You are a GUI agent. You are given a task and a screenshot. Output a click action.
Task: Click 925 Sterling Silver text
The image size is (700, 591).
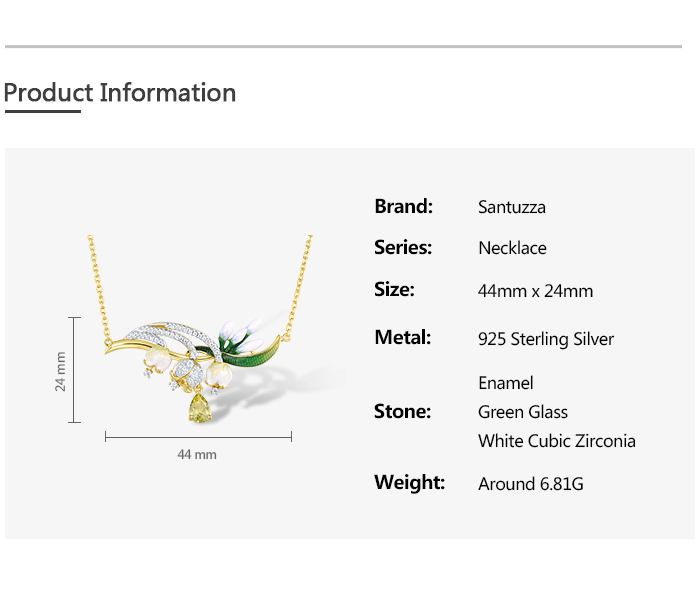click(546, 339)
